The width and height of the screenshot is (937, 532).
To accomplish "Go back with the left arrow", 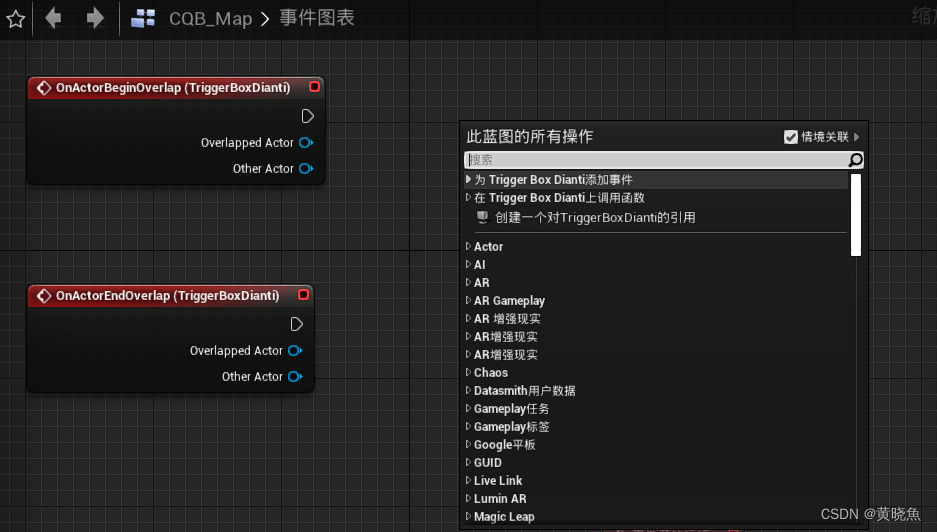I will [53, 18].
